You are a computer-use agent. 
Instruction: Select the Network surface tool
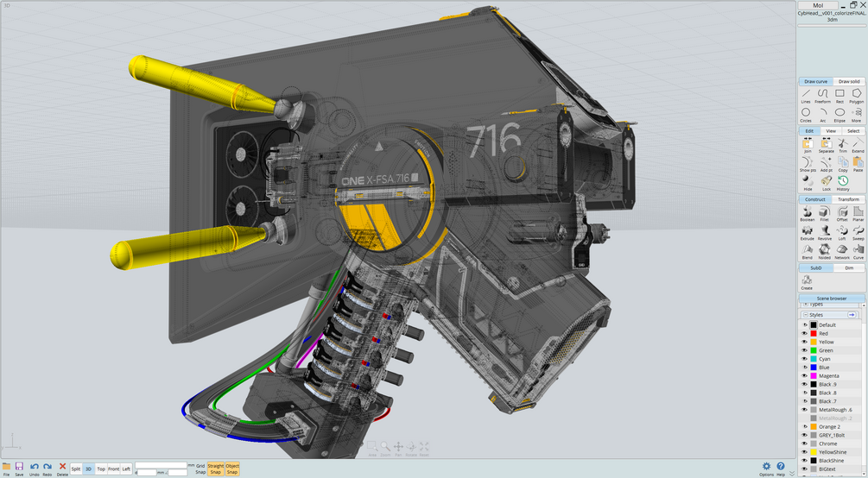coord(842,252)
